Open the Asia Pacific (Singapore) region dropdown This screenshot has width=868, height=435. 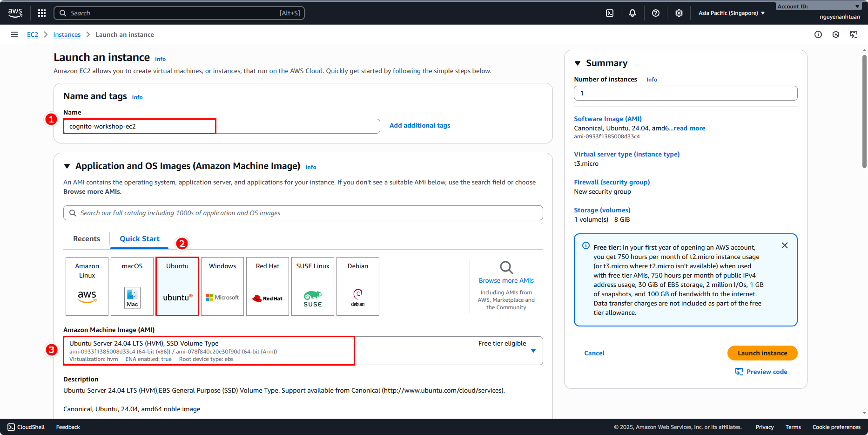click(x=731, y=13)
